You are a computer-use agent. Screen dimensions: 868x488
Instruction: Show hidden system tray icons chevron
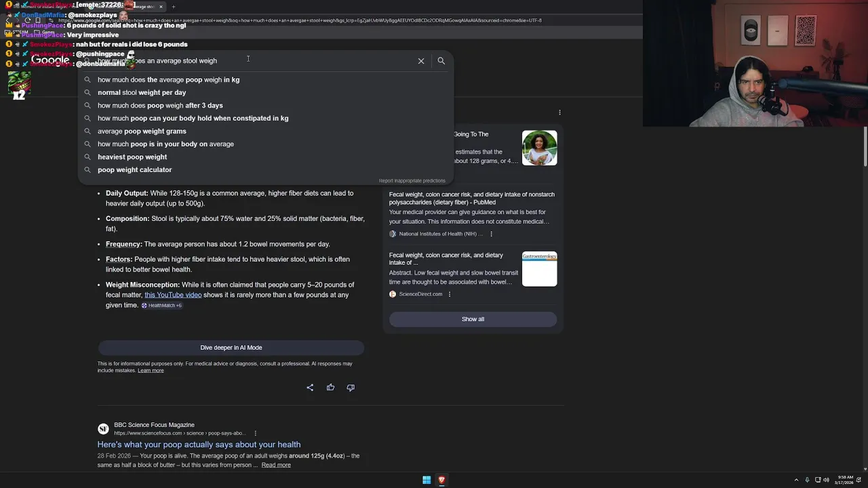(x=797, y=480)
